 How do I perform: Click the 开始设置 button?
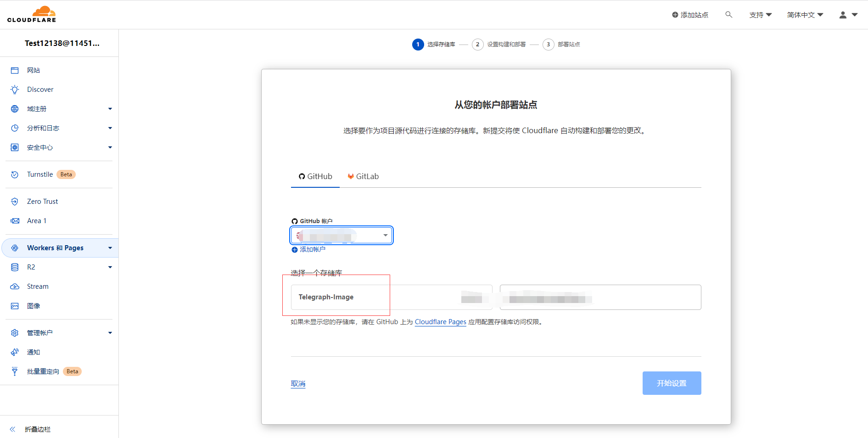pos(671,383)
